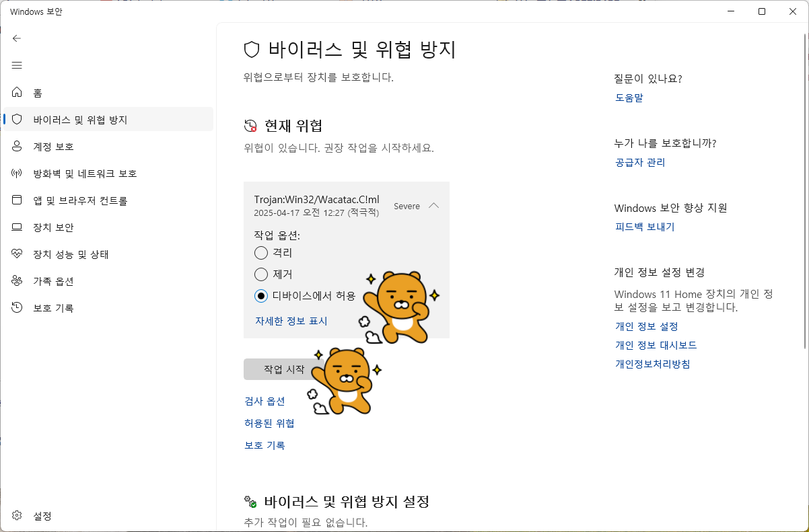This screenshot has height=532, width=809.
Task: Click the current threats warning icon
Action: coord(250,126)
